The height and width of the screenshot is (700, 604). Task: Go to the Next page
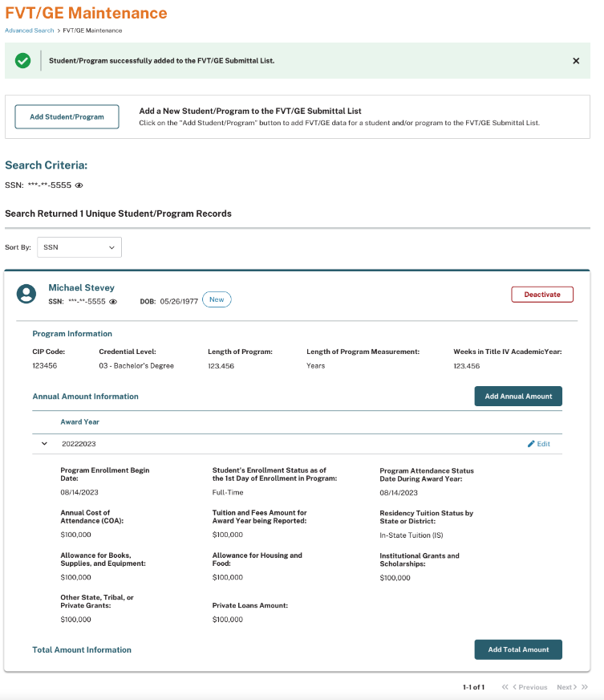(x=566, y=687)
